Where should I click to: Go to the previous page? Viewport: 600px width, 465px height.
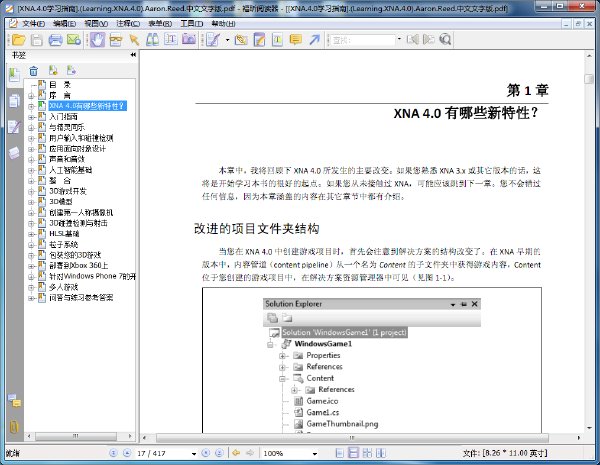click(x=127, y=453)
